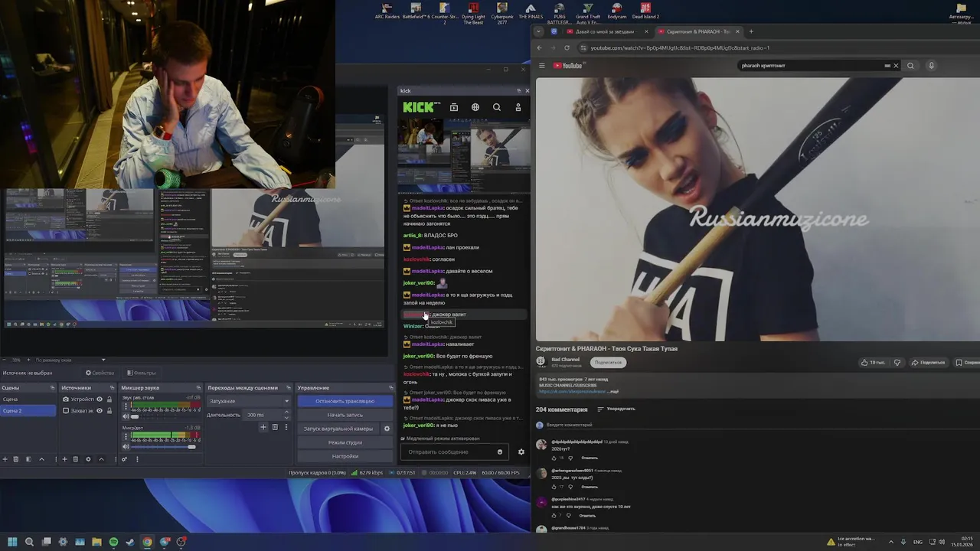Show hidden tray icons chevron in taskbar
Viewport: 980px width, 551px height.
tap(890, 542)
